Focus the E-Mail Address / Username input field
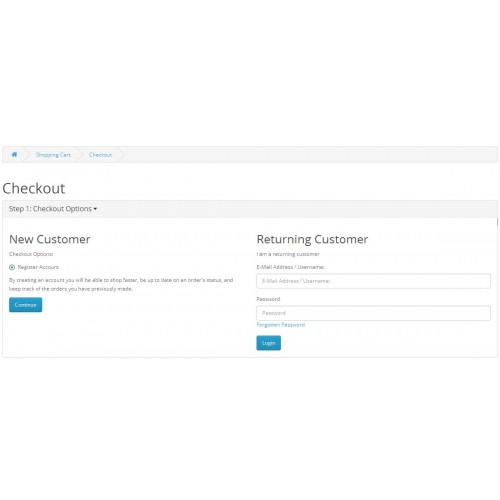Viewport: 500px width, 500px height. pos(373,281)
